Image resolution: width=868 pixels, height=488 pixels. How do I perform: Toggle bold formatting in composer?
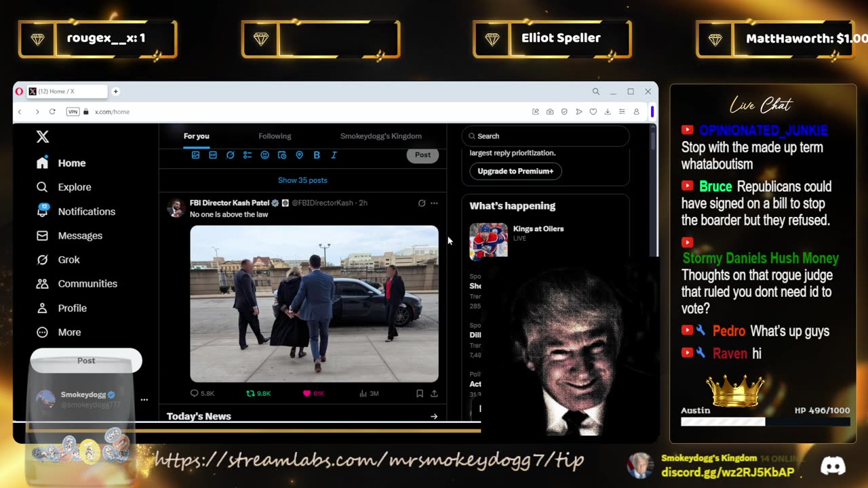point(317,155)
